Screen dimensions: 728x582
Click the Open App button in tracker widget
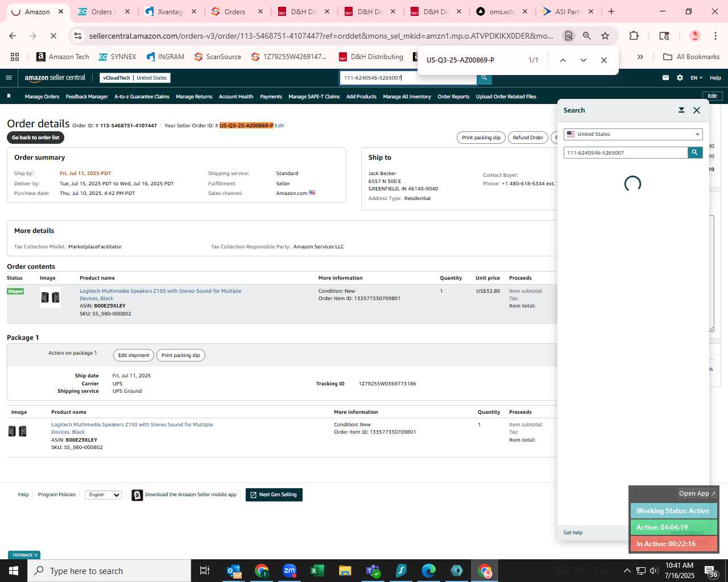click(697, 493)
